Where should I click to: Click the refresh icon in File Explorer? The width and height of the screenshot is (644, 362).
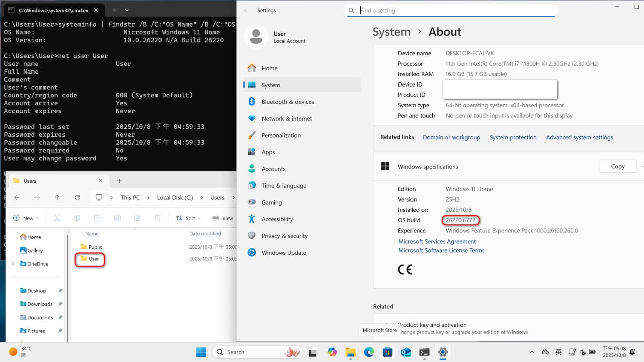[77, 197]
